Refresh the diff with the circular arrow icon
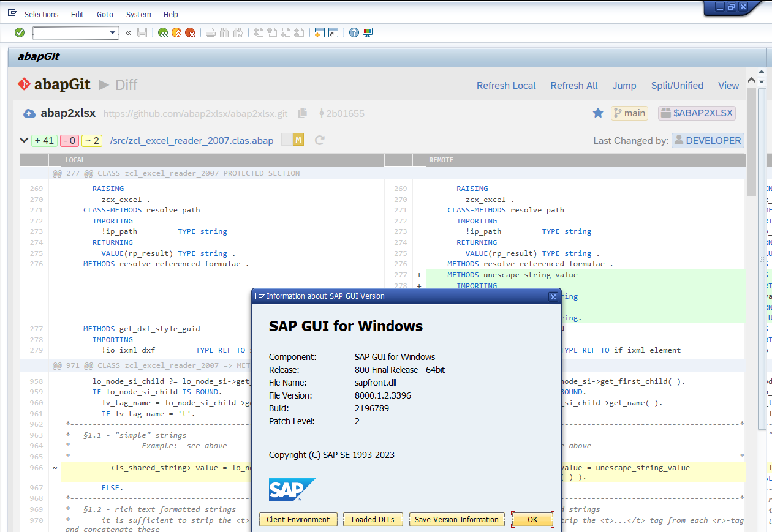The width and height of the screenshot is (772, 532). [x=319, y=140]
